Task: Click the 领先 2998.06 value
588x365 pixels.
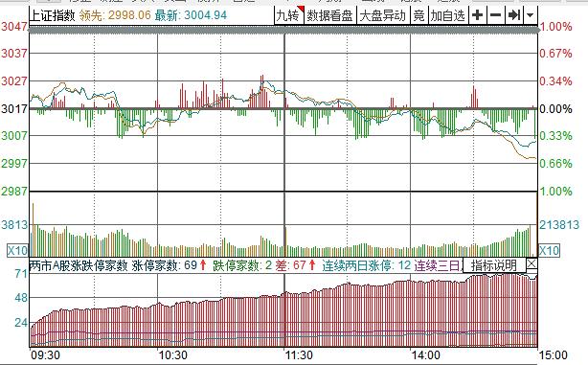Action: pyautogui.click(x=115, y=15)
